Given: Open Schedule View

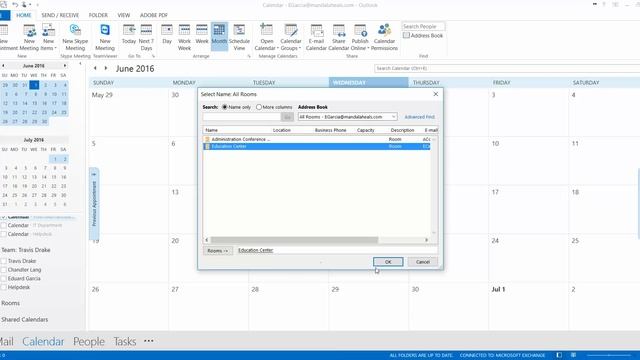Looking at the screenshot, I should (239, 37).
